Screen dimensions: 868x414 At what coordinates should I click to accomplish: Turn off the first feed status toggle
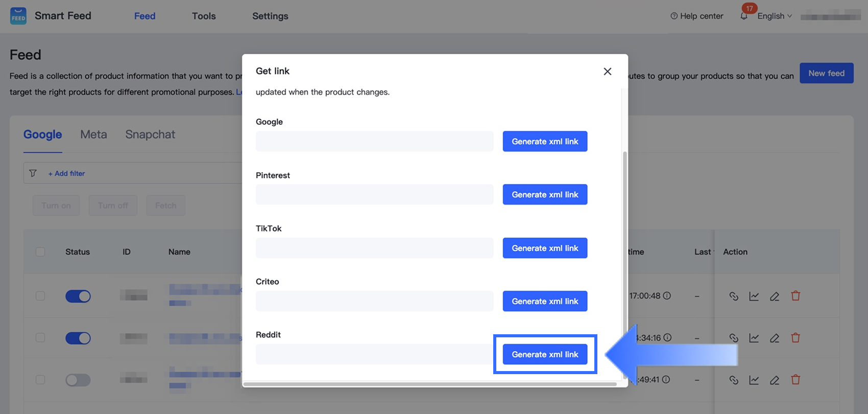[78, 296]
